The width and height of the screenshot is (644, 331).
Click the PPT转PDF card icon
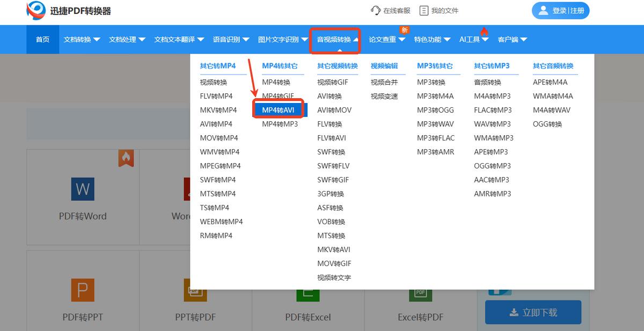[195, 290]
